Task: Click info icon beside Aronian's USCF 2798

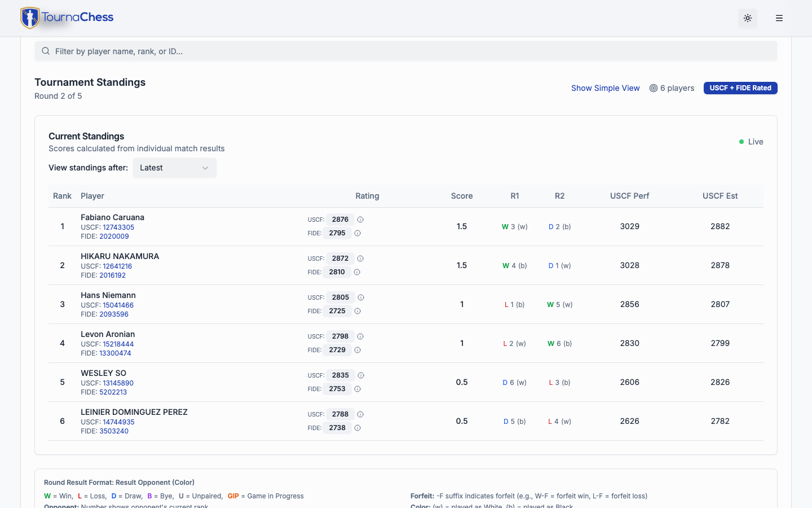Action: pyautogui.click(x=360, y=336)
